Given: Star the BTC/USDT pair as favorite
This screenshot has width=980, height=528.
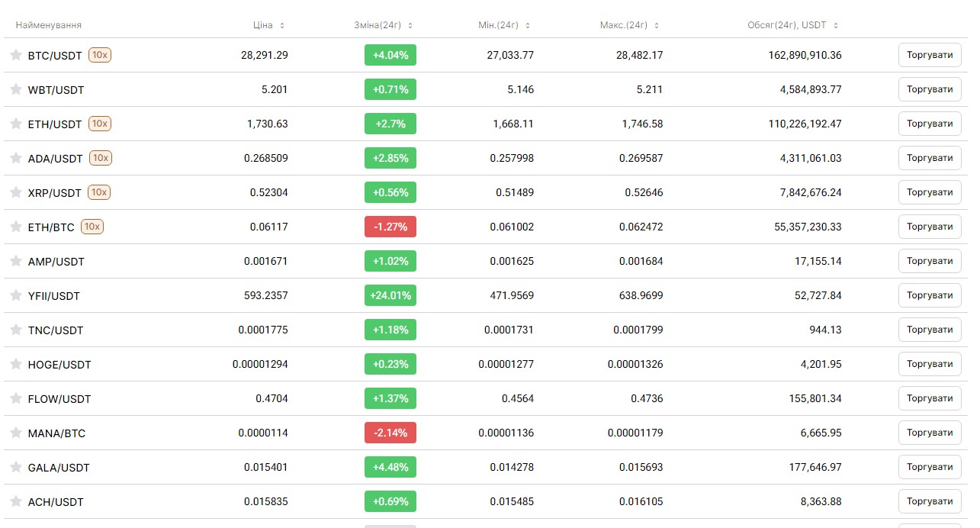Looking at the screenshot, I should [16, 55].
